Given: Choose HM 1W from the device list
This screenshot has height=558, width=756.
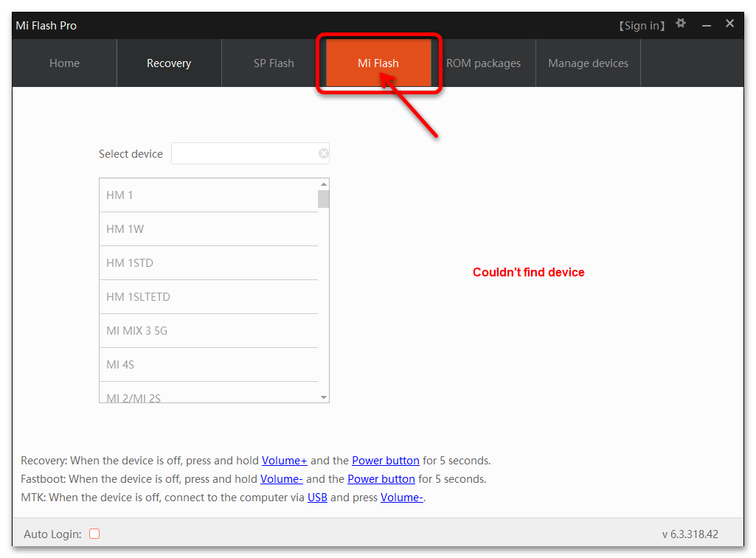Looking at the screenshot, I should [209, 229].
